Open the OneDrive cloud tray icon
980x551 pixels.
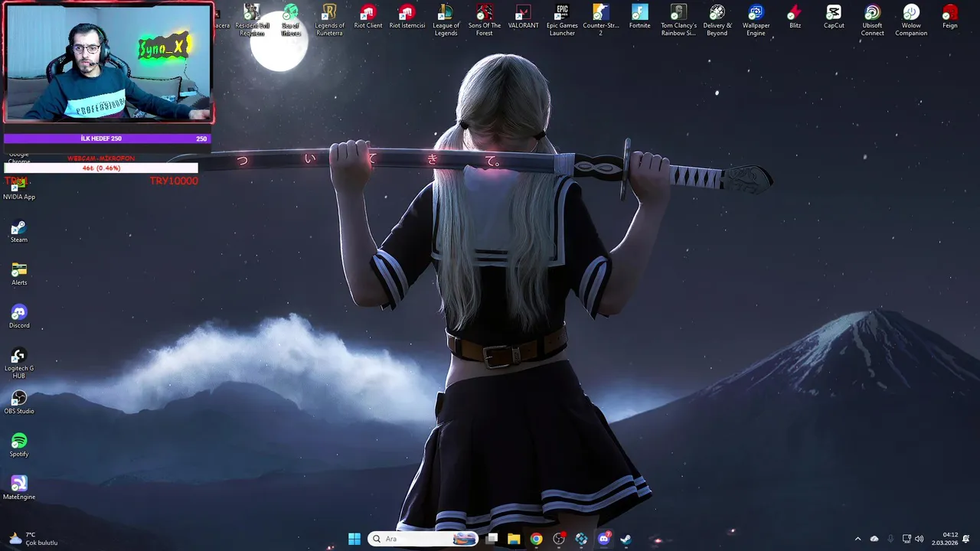pos(874,539)
